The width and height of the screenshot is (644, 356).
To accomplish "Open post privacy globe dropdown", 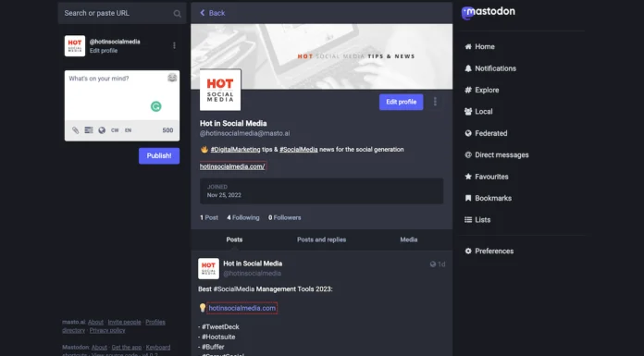I will coord(102,130).
